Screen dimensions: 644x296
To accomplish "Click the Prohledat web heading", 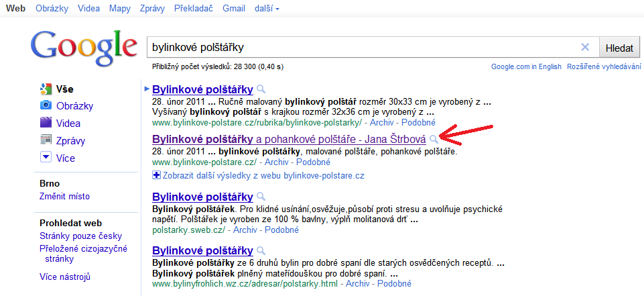I will point(70,224).
